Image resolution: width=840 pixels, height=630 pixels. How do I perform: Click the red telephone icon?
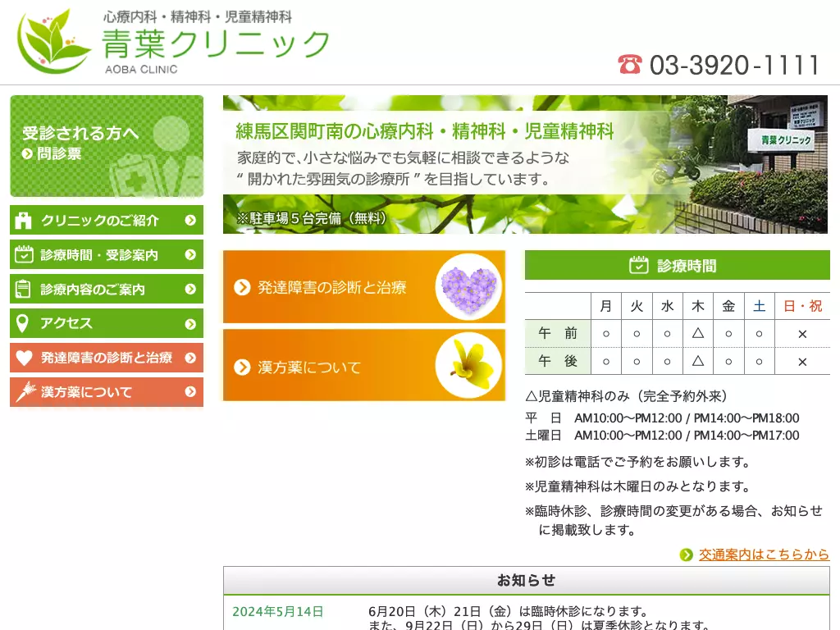630,65
